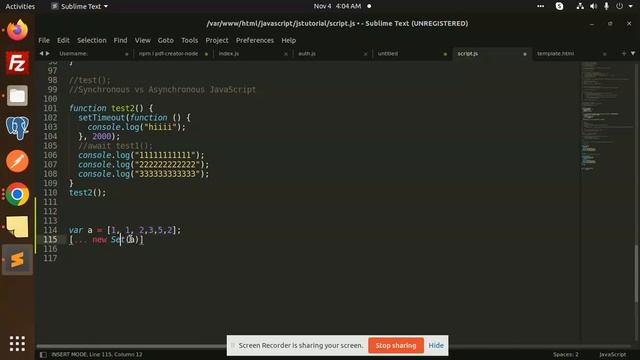Click line number 115 in gutter
The height and width of the screenshot is (360, 640).
[50, 240]
